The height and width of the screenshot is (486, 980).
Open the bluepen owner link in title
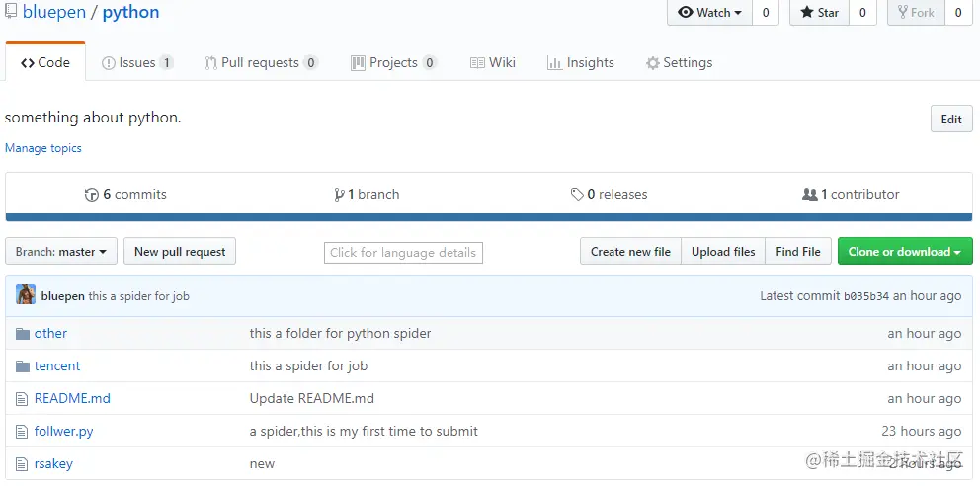pyautogui.click(x=54, y=12)
